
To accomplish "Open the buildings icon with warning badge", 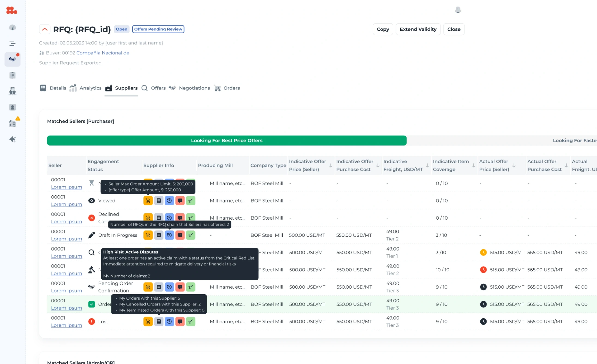I will tap(13, 123).
